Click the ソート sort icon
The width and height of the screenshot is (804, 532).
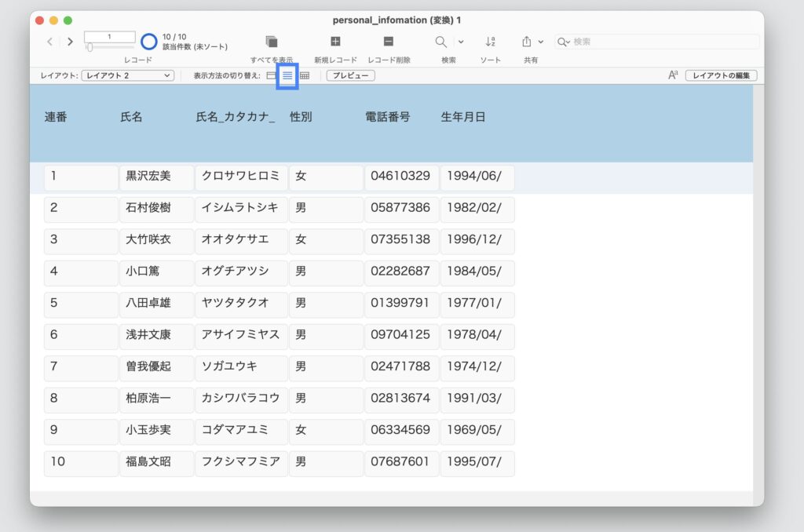[x=490, y=41]
